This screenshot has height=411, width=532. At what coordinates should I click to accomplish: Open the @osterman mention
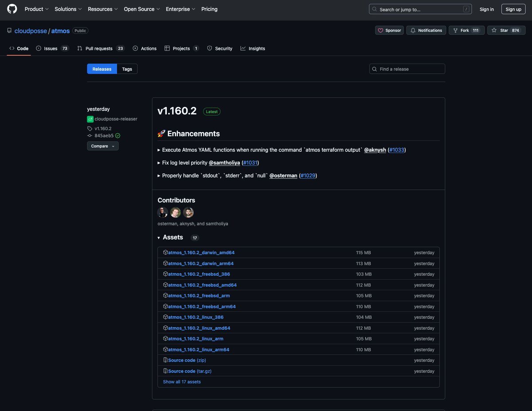(x=283, y=176)
